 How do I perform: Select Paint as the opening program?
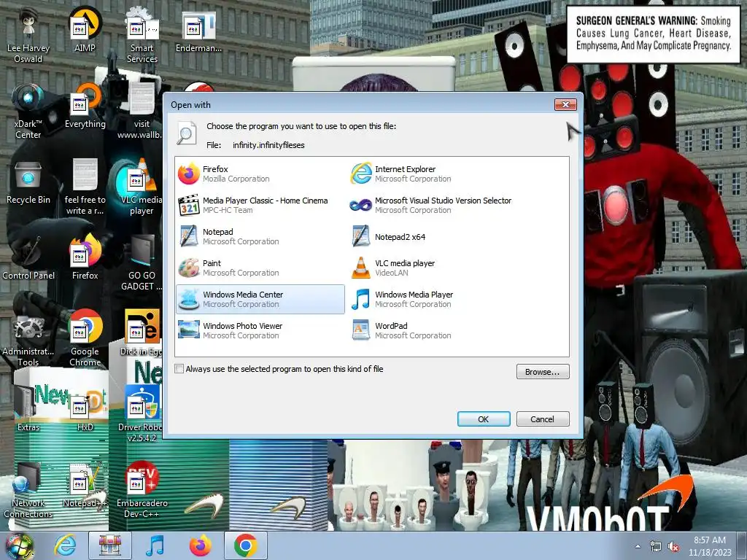(x=260, y=268)
